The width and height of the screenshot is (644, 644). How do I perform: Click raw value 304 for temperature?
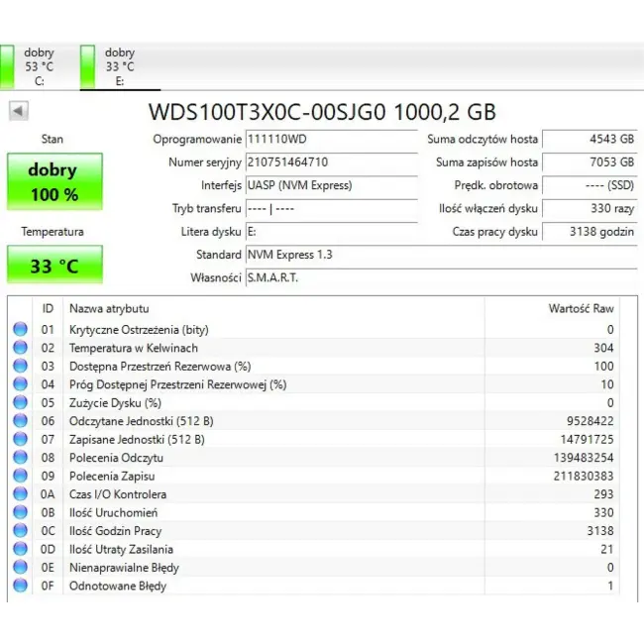(x=603, y=348)
